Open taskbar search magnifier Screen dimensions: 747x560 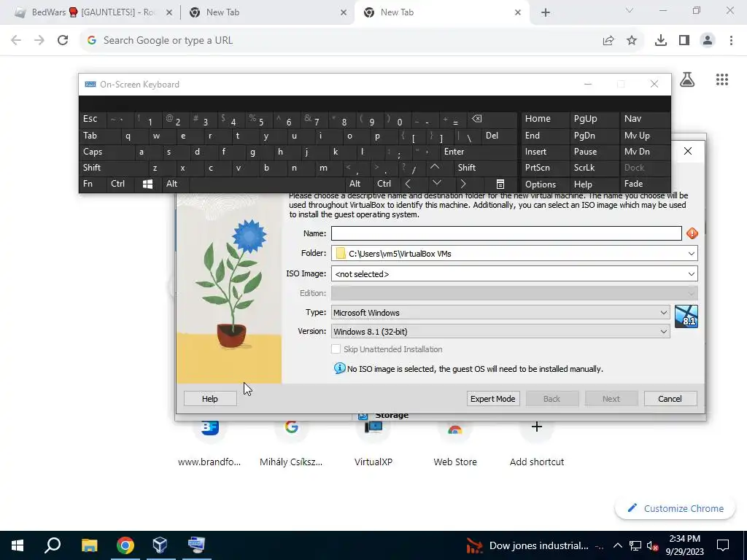[53, 545]
